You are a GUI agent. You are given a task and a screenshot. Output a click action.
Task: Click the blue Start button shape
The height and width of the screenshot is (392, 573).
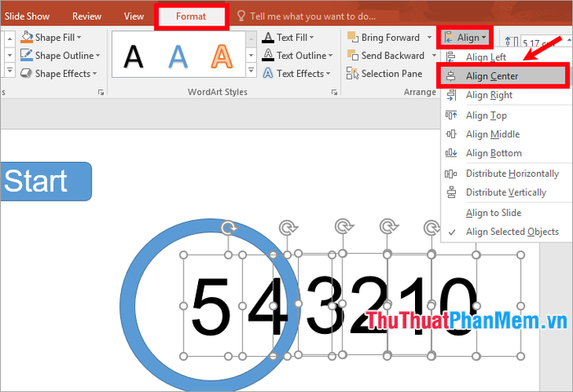click(46, 181)
